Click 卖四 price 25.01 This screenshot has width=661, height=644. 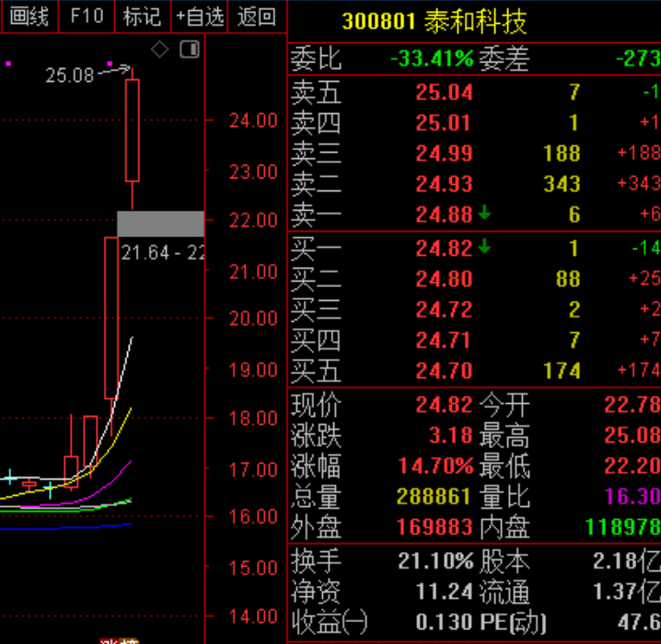point(443,123)
